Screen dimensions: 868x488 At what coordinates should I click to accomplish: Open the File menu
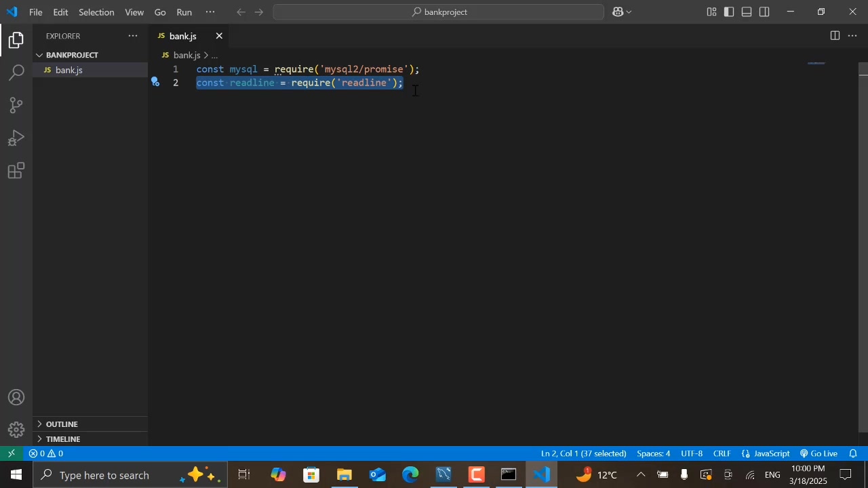click(36, 12)
